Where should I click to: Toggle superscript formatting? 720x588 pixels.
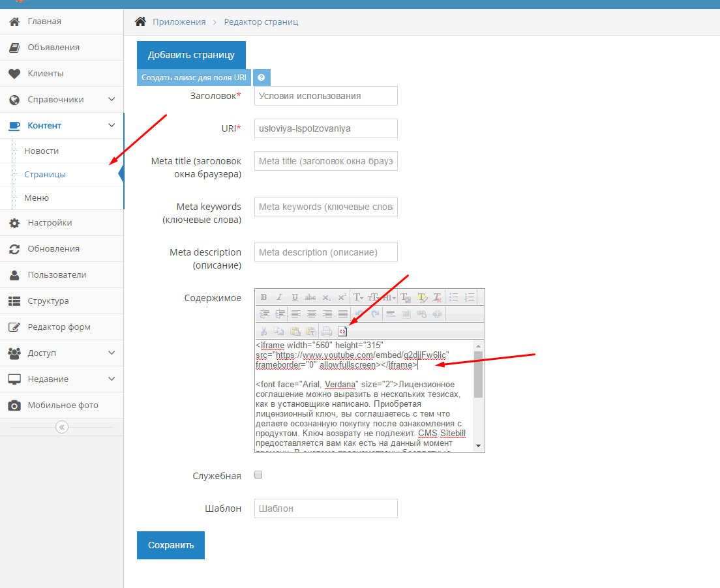tap(342, 297)
